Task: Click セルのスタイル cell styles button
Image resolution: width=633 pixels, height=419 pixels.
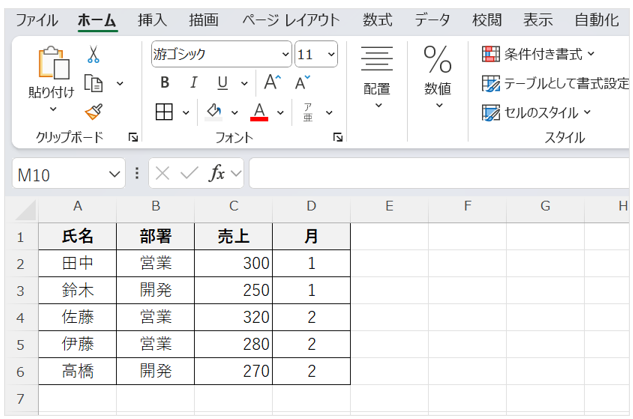Action: [x=537, y=112]
